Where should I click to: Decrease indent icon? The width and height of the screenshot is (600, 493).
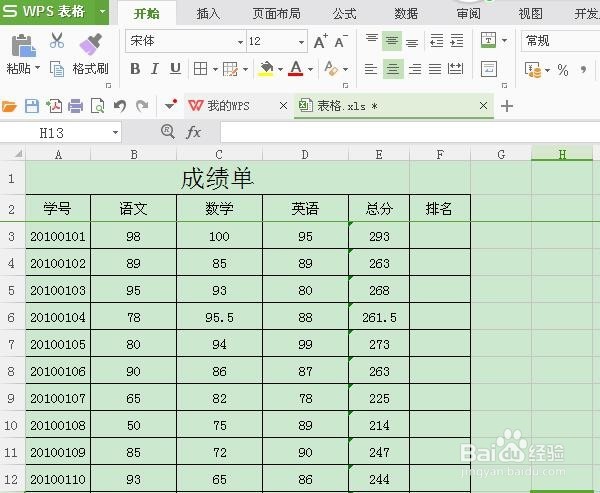437,41
